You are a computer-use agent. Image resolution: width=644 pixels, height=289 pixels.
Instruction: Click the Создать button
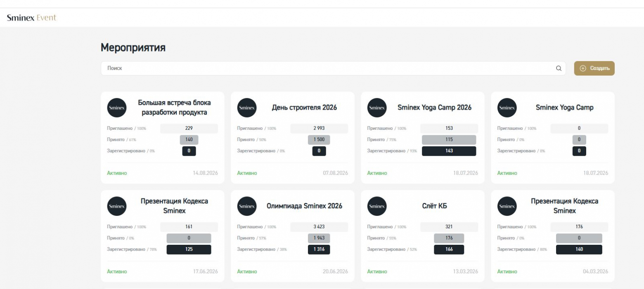pos(594,68)
